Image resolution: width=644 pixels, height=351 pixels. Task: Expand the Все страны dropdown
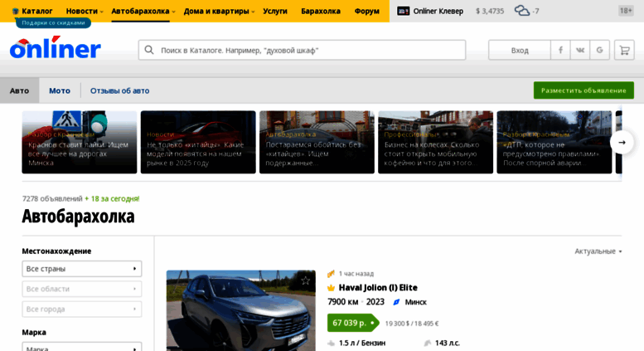click(x=82, y=269)
